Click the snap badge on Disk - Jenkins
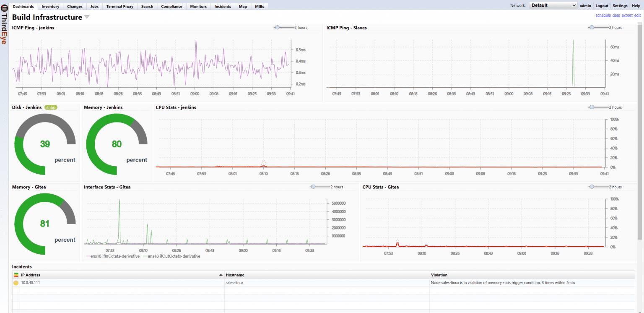This screenshot has height=313, width=644. click(51, 107)
